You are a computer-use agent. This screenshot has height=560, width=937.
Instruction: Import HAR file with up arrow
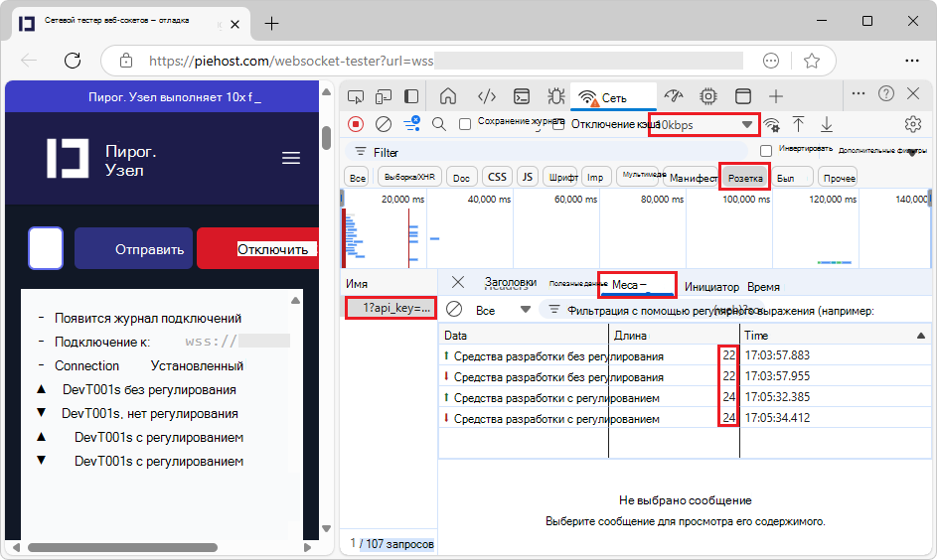(x=798, y=124)
